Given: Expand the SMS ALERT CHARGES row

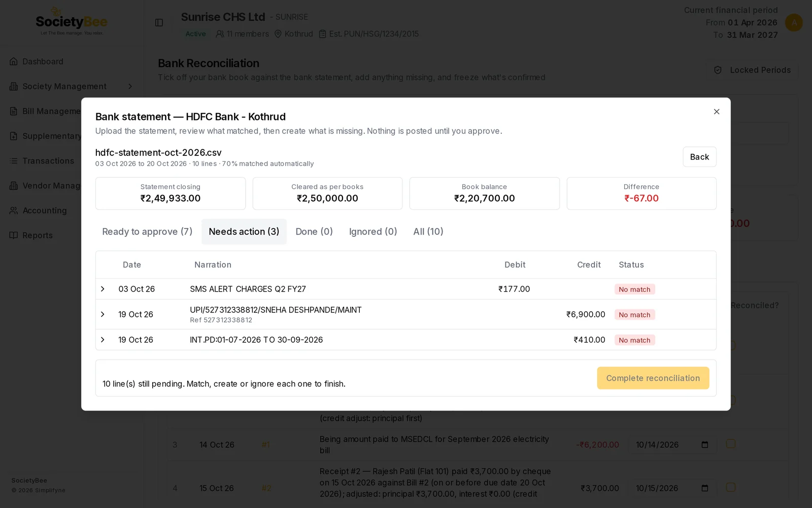Looking at the screenshot, I should point(103,289).
